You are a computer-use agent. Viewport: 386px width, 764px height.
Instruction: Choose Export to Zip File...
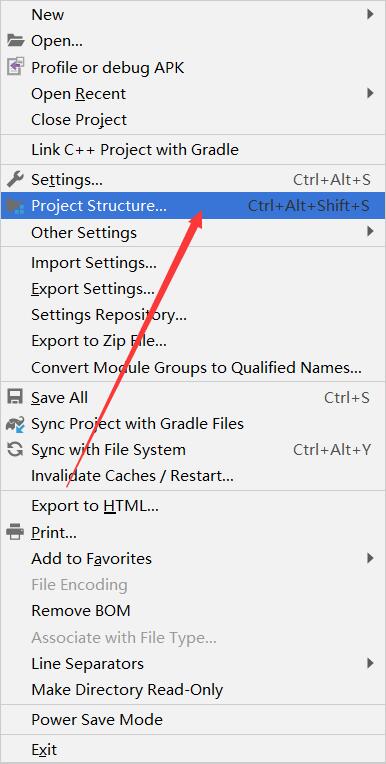193,341
